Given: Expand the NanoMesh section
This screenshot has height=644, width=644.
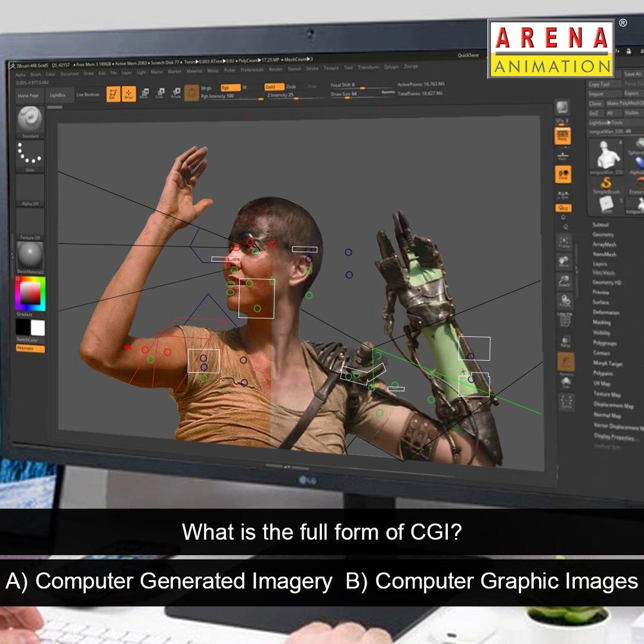Looking at the screenshot, I should [605, 254].
